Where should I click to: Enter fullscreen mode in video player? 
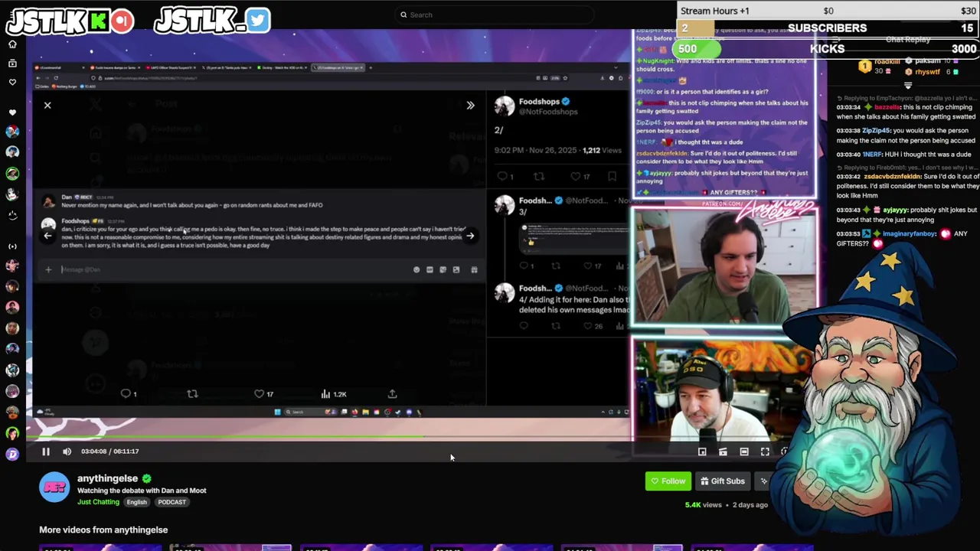point(765,452)
